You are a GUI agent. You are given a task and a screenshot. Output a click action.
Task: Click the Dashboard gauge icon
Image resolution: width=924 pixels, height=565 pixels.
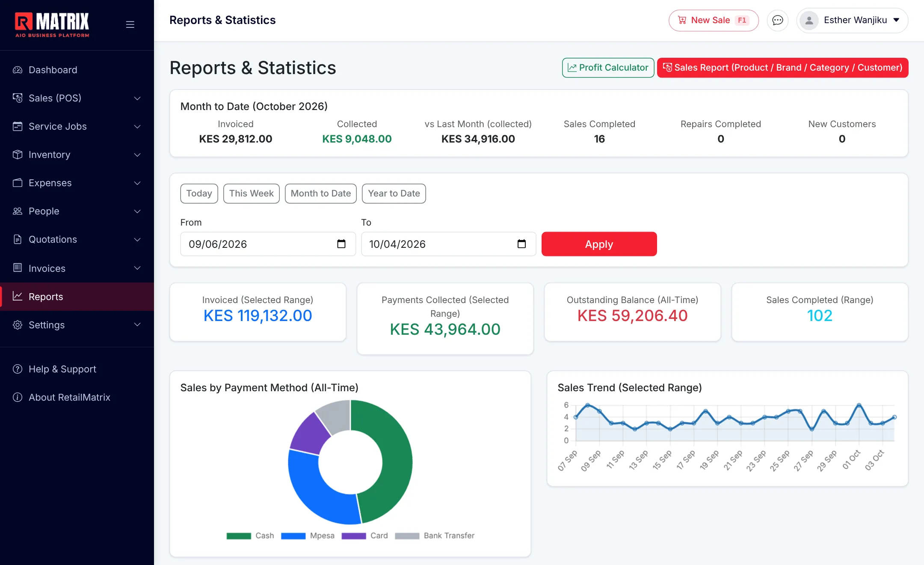tap(18, 70)
